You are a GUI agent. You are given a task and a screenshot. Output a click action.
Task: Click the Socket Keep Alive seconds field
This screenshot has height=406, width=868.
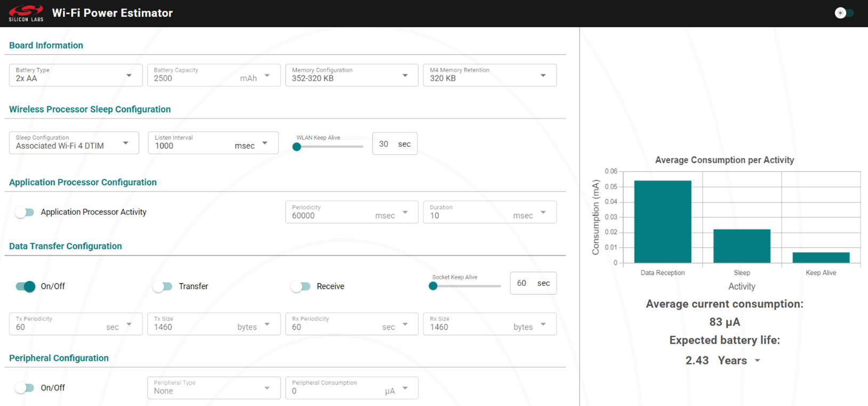coord(523,283)
